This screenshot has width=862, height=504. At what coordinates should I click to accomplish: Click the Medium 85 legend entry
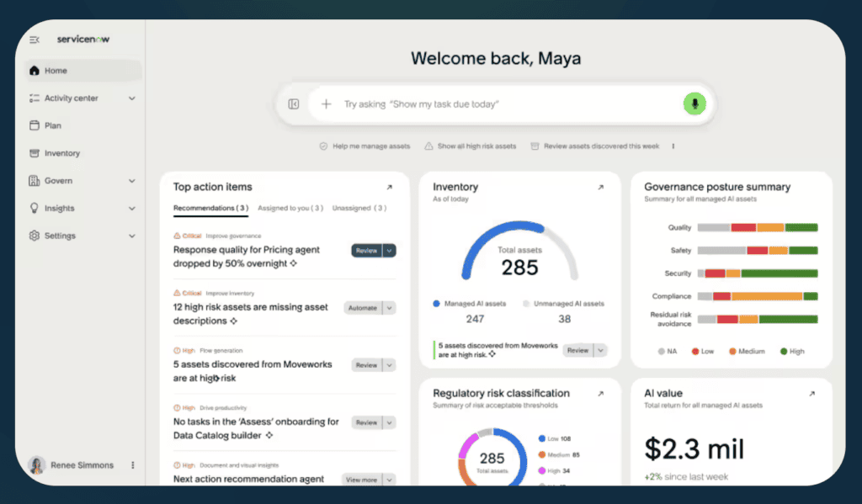tap(559, 454)
